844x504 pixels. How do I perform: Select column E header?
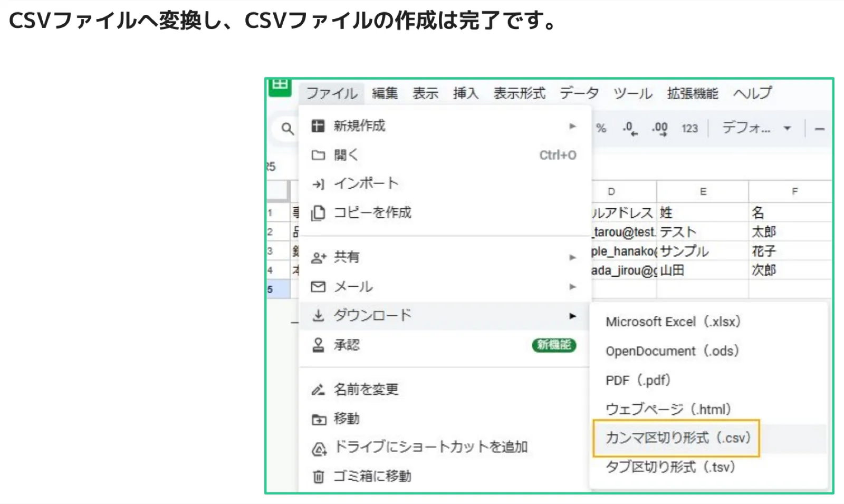703,192
